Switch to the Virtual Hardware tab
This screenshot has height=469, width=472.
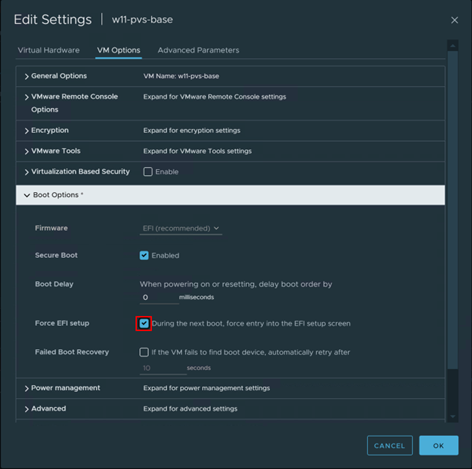pyautogui.click(x=49, y=50)
